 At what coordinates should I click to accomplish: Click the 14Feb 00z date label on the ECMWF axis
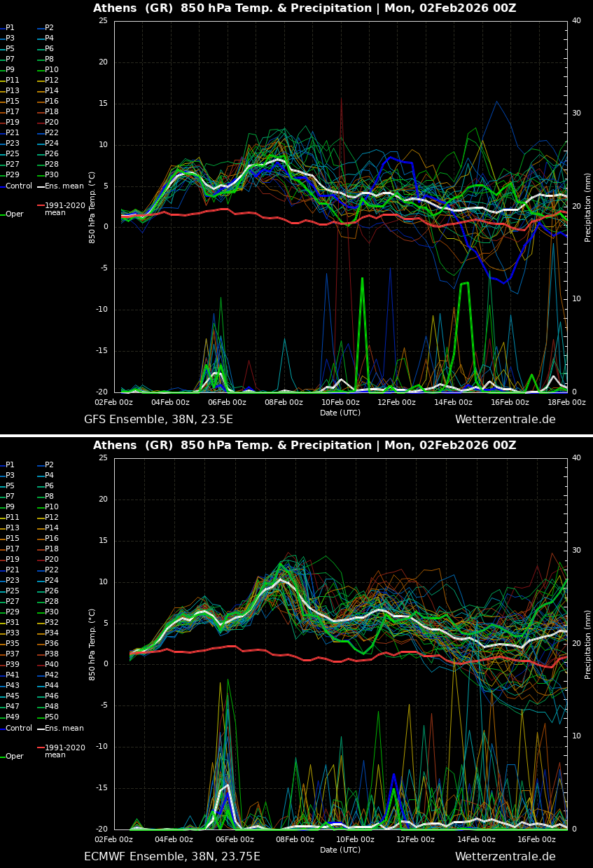476,840
